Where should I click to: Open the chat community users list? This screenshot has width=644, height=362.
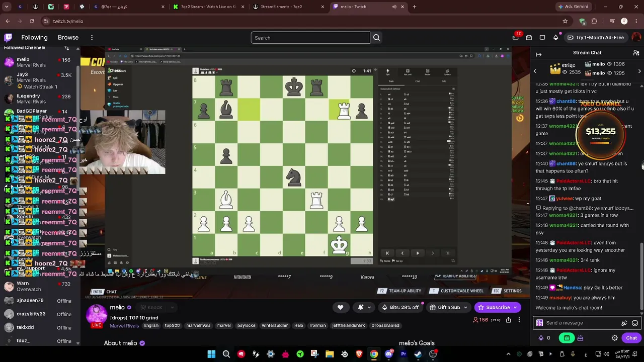pos(636,53)
